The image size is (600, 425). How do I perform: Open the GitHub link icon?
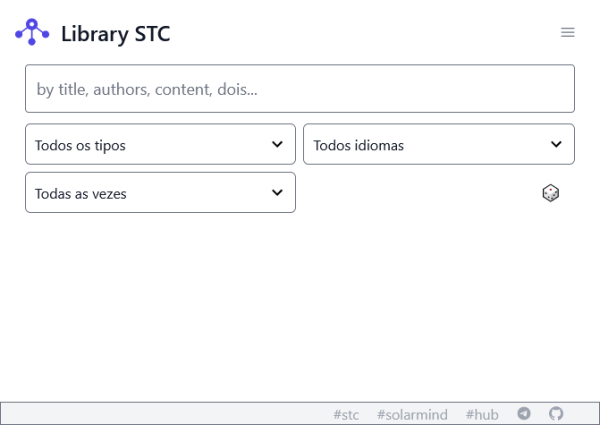[556, 414]
